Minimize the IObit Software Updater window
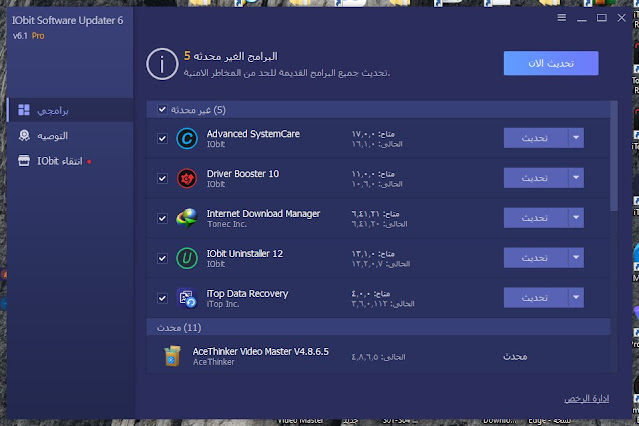This screenshot has width=639, height=426. click(x=582, y=18)
